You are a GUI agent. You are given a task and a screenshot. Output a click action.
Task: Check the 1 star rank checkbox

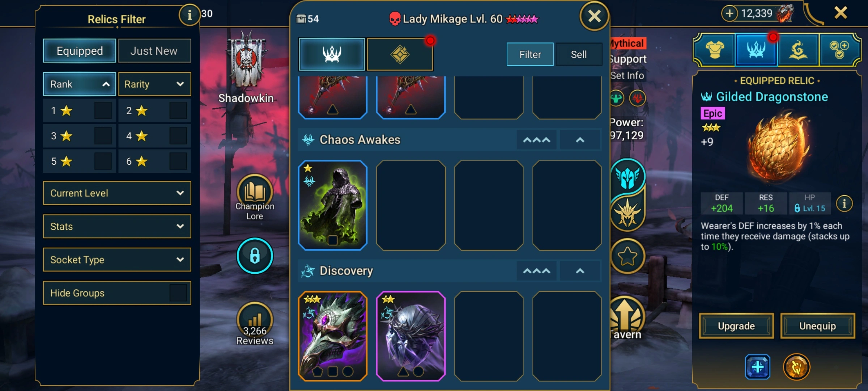click(103, 111)
